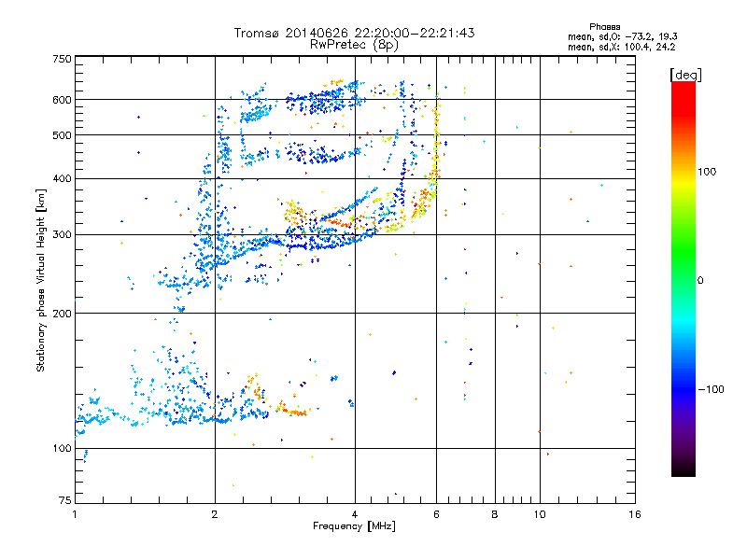The width and height of the screenshot is (747, 560).
Task: Click the frequency axis tick label "10"
Action: (540, 514)
